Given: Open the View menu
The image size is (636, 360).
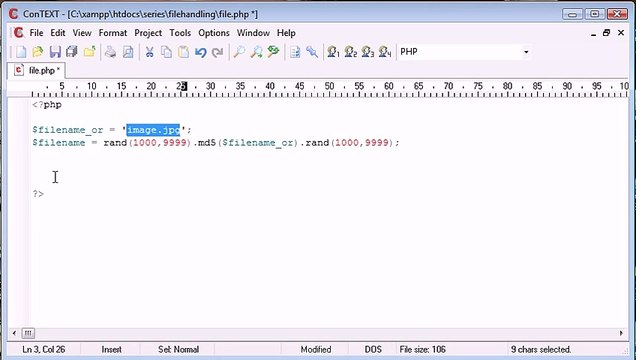Looking at the screenshot, I should tap(82, 33).
